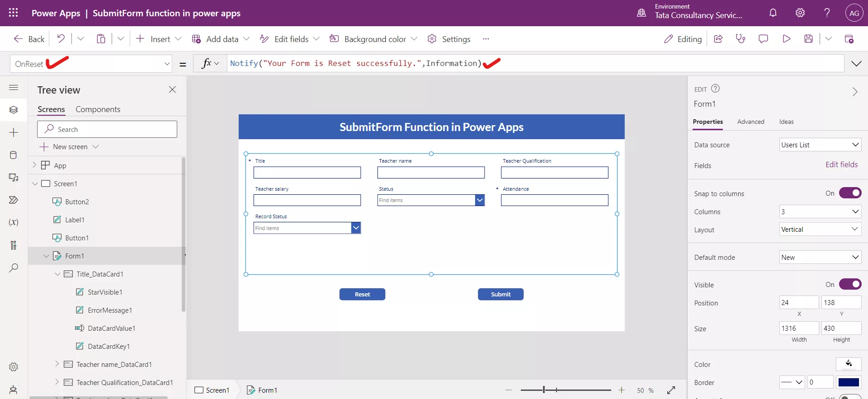Open the Background color menu
This screenshot has width=868, height=399.
[x=373, y=39]
